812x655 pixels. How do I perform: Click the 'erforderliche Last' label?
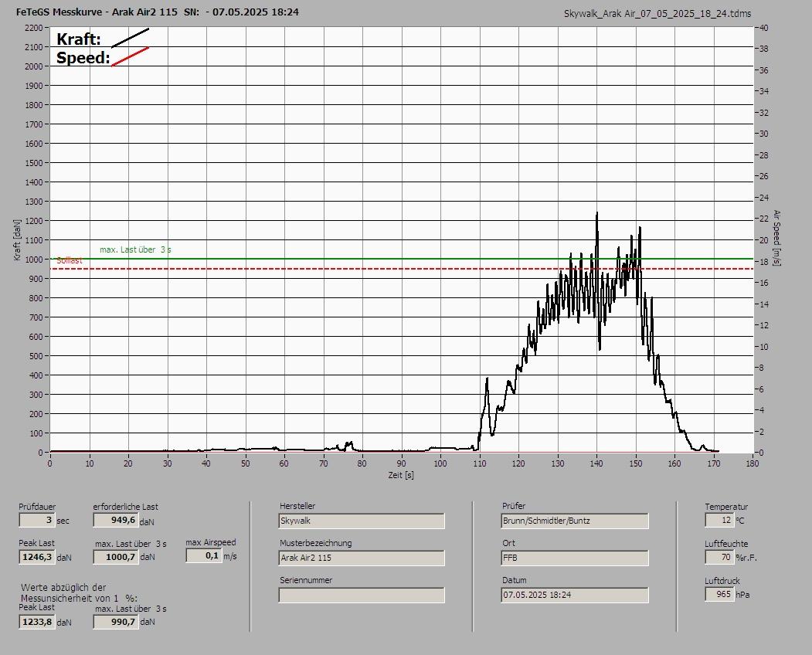coord(126,507)
